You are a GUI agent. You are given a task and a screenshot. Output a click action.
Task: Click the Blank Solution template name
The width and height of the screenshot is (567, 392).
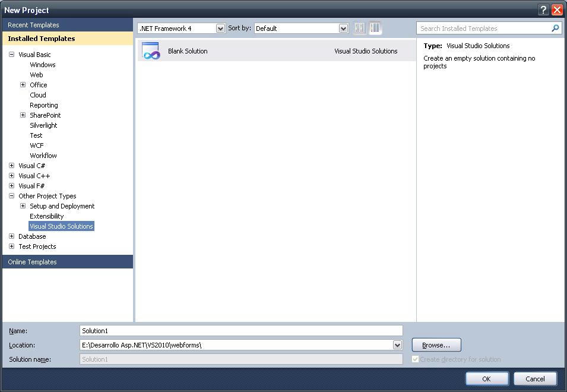(188, 51)
